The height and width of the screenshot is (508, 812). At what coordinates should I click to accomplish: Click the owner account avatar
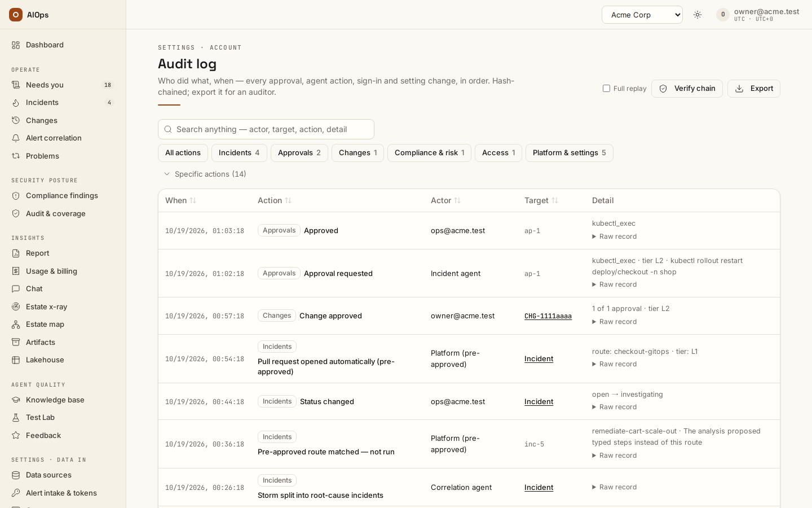coord(723,15)
